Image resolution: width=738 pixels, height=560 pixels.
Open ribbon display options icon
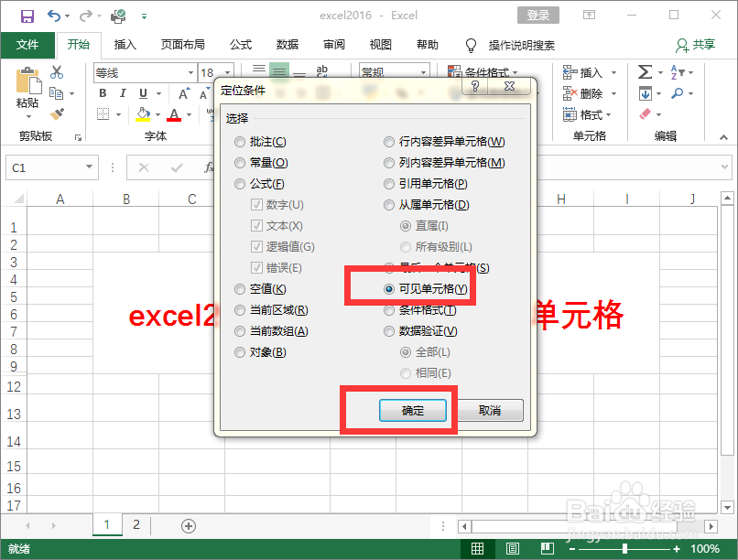tap(589, 15)
